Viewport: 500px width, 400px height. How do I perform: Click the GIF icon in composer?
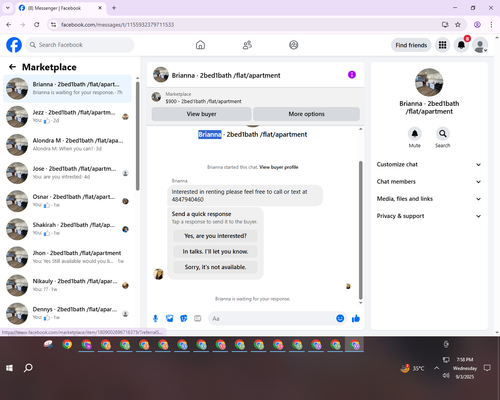tap(198, 318)
